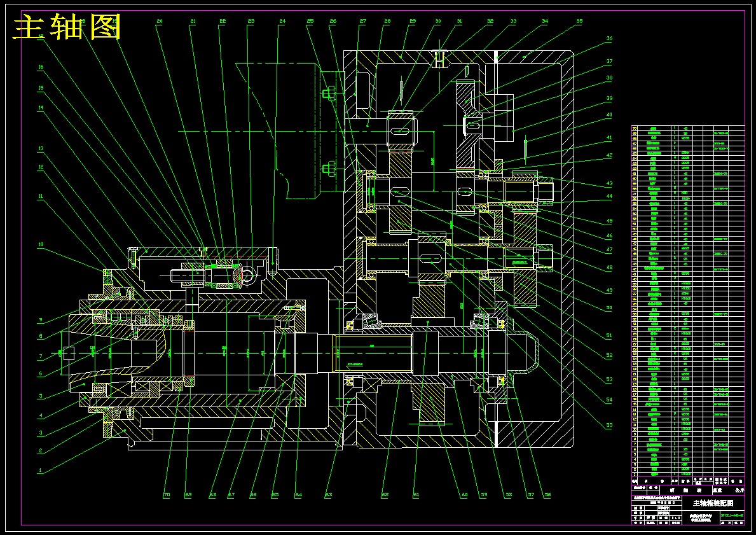The width and height of the screenshot is (756, 535).
Task: Select part callout number 12
Action: 41,167
